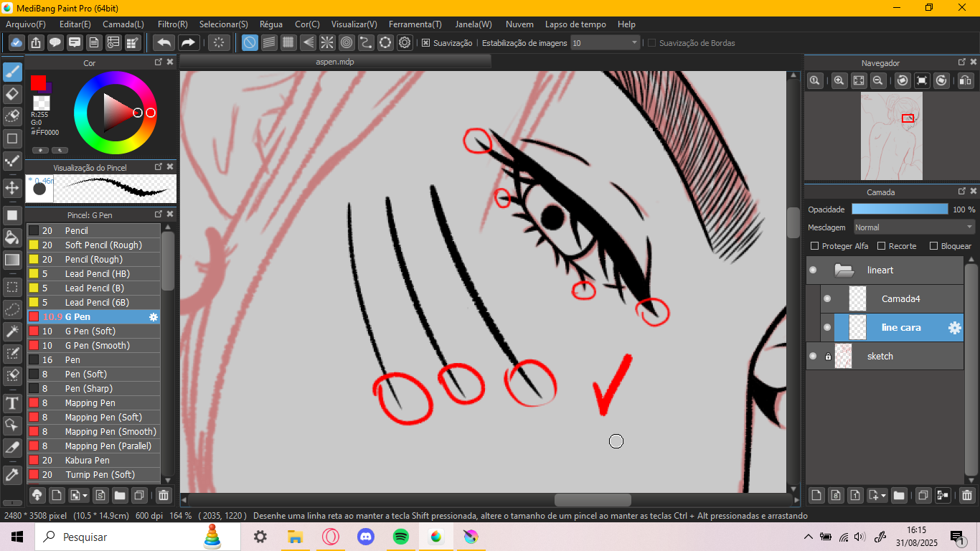
Task: Enable Suavização de Bordas
Action: point(651,43)
